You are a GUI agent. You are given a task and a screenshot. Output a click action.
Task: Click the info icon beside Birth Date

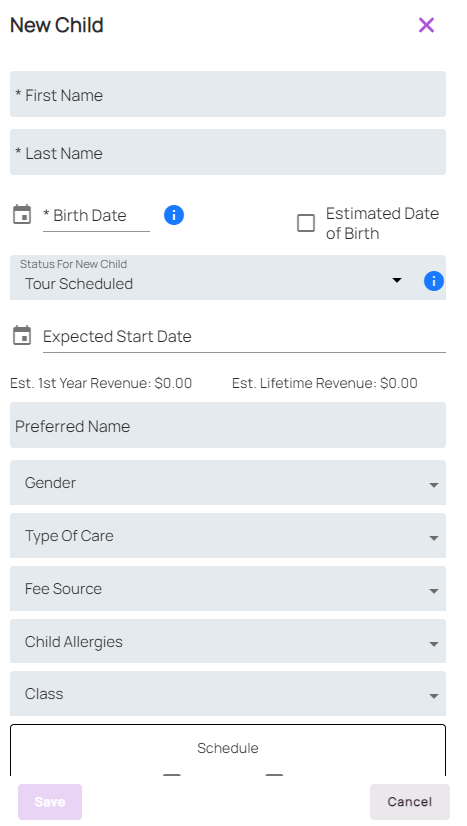click(174, 215)
